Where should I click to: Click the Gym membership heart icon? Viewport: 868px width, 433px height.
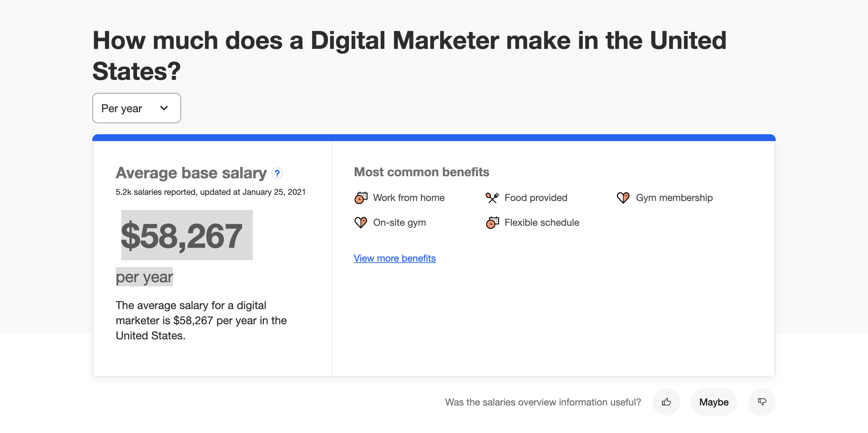[623, 198]
